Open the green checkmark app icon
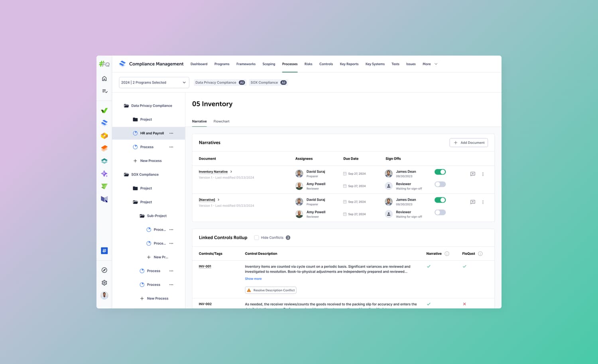598x364 pixels. pos(104,110)
